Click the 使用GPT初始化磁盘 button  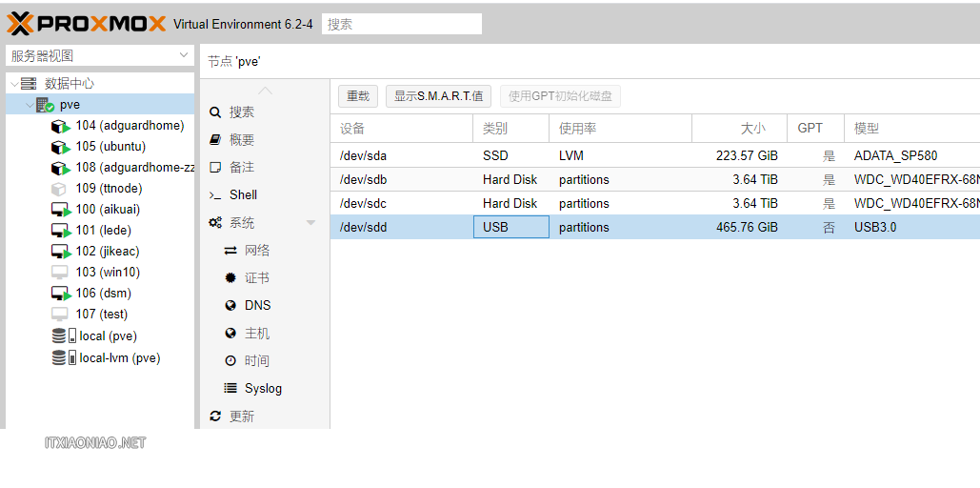pos(560,96)
